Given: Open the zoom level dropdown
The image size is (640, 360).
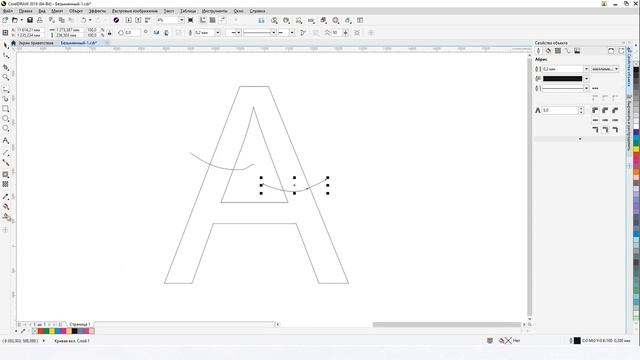Looking at the screenshot, I should (182, 20).
